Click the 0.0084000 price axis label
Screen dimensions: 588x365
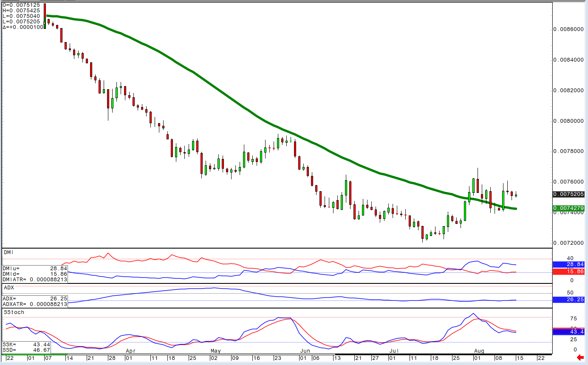[569, 60]
